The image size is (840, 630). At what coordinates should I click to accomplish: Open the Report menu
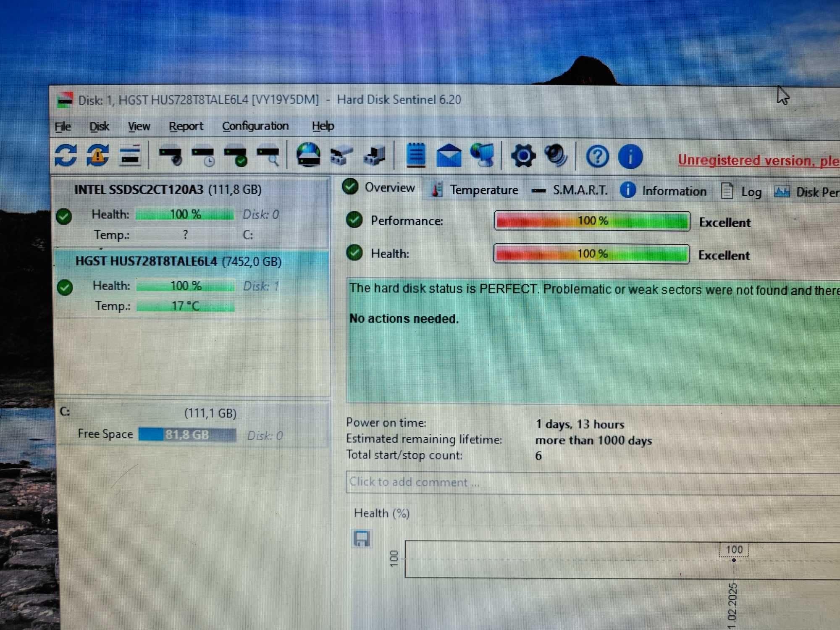186,126
